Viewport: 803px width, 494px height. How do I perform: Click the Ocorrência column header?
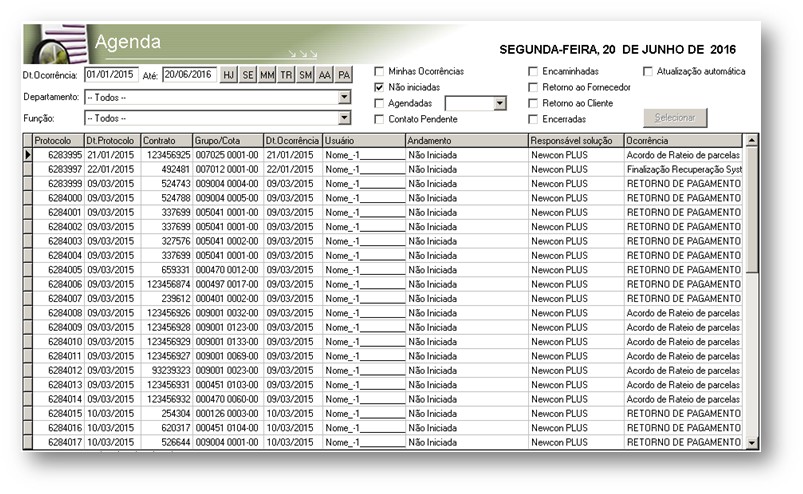tap(683, 140)
